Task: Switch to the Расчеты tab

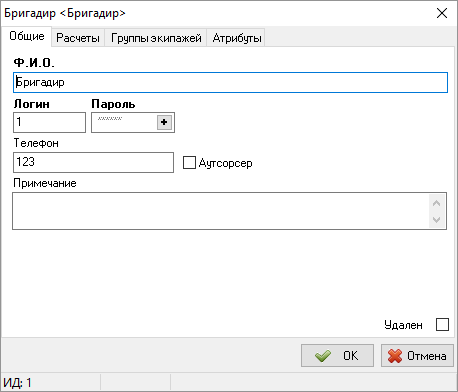Action: point(78,38)
